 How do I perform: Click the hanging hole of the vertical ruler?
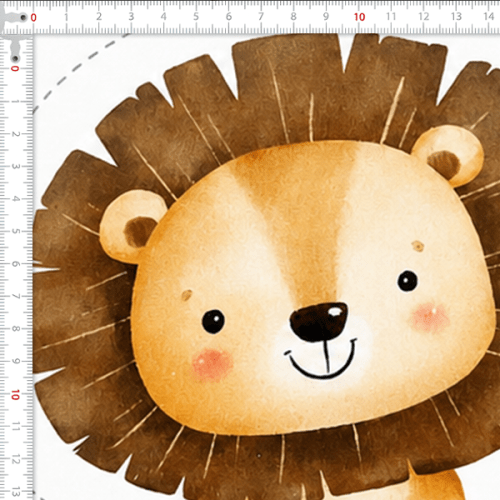point(15,59)
